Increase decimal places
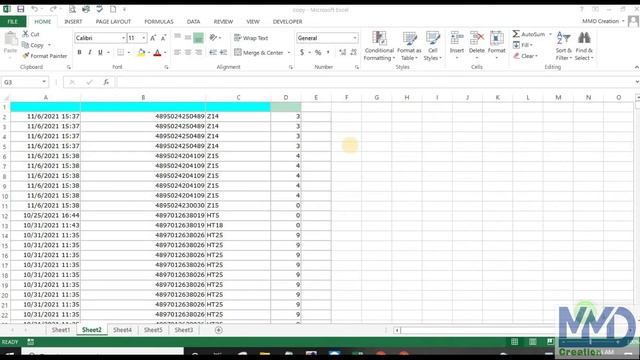Screen dimensions: 640x360 [342, 52]
